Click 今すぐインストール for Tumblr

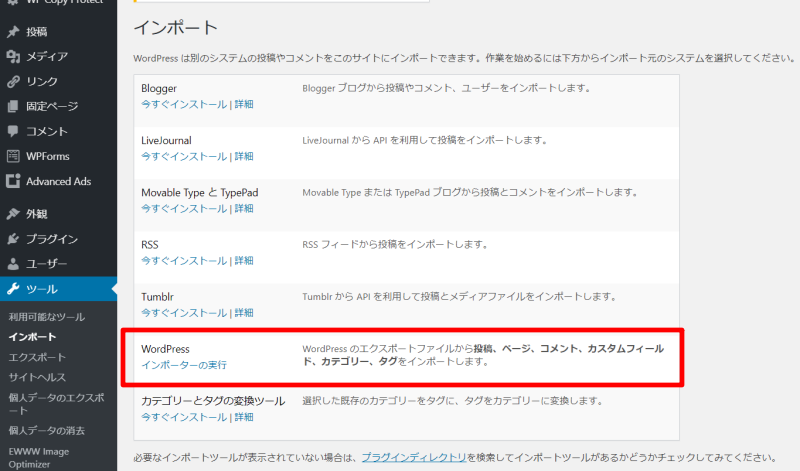[184, 312]
